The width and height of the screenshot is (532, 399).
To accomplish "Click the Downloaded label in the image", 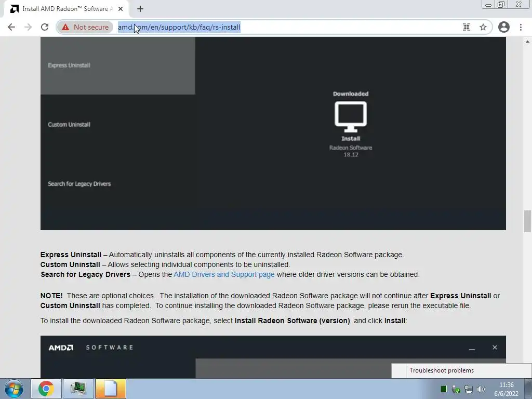I will coord(351,94).
